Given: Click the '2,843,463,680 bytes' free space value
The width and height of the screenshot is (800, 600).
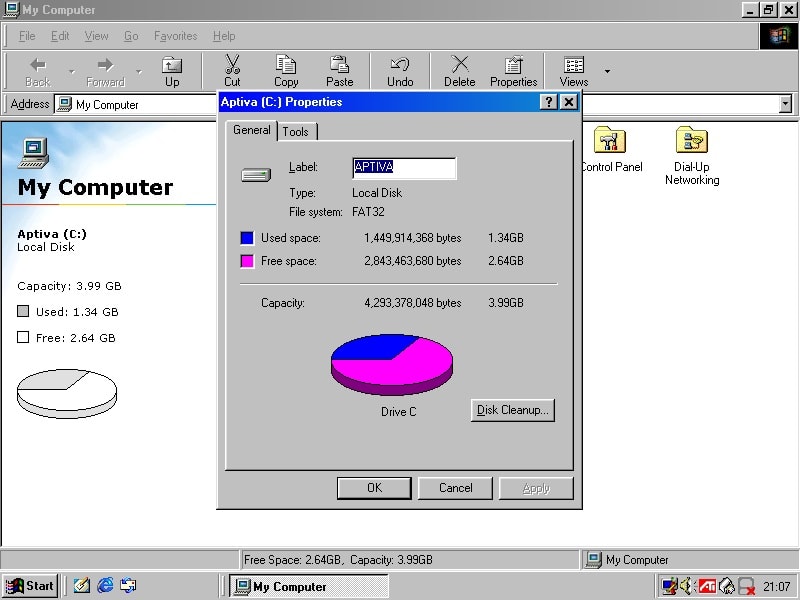Looking at the screenshot, I should pyautogui.click(x=413, y=261).
